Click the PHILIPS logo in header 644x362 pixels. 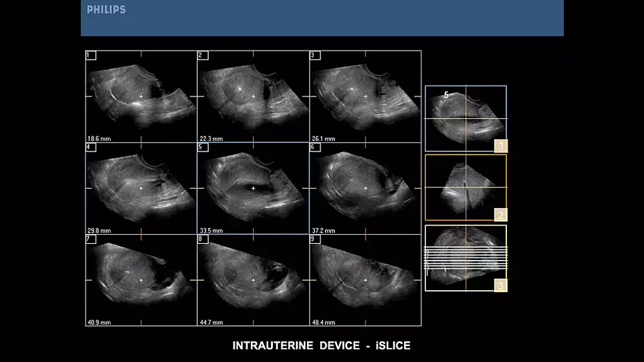tap(107, 10)
